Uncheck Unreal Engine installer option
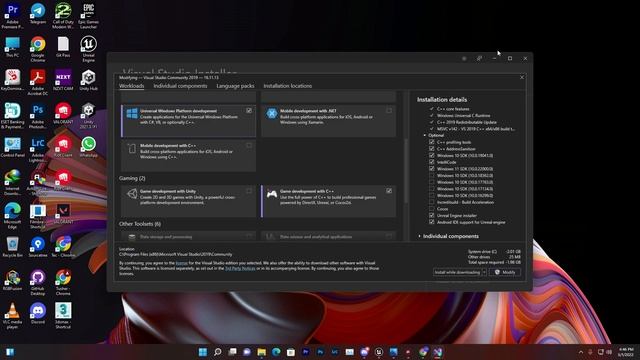 [x=432, y=216]
